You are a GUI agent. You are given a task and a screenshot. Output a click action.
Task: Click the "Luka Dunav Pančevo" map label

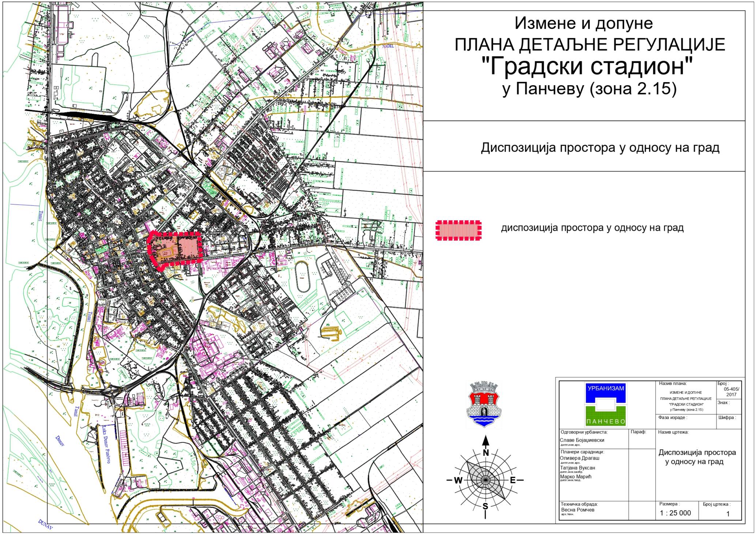tap(107, 444)
